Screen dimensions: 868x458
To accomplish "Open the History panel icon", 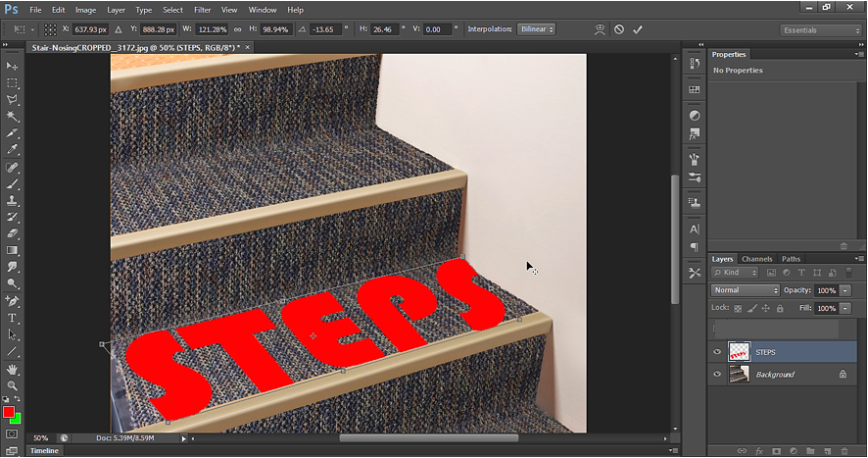I will point(695,63).
